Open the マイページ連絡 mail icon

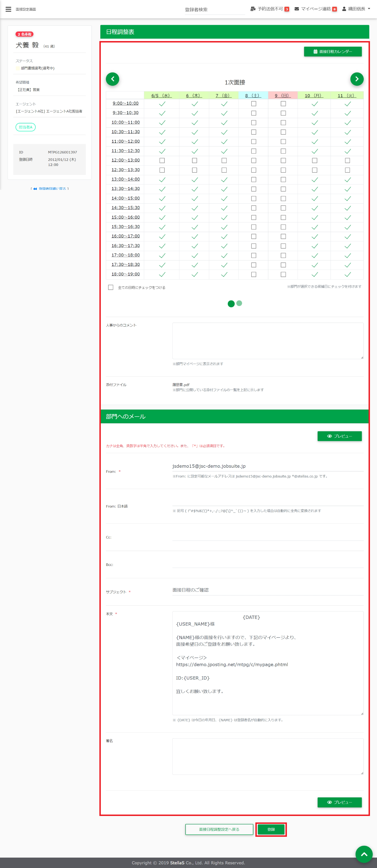click(x=297, y=9)
